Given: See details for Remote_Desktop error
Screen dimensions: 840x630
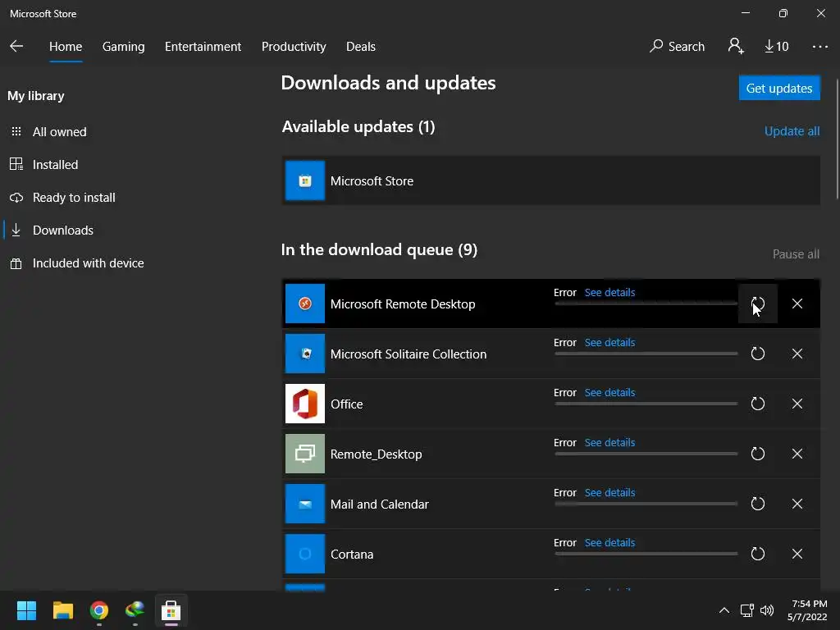Looking at the screenshot, I should tap(609, 442).
